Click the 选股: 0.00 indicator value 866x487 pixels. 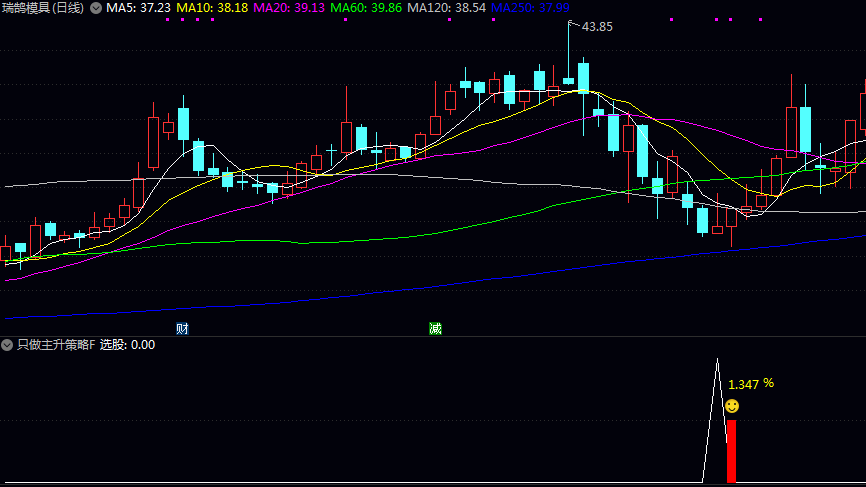[x=127, y=345]
